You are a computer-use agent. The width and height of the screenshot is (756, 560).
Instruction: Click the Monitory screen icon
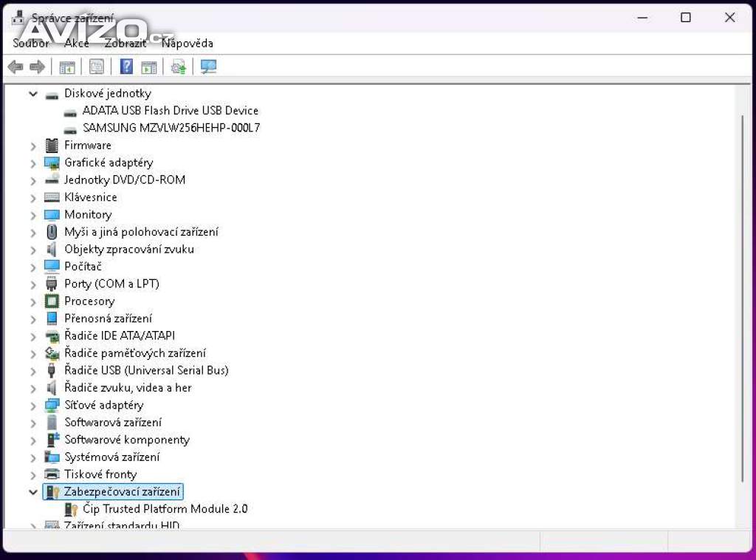52,215
